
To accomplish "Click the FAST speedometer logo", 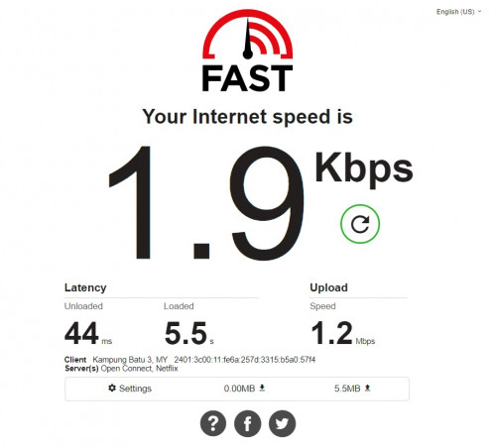I will (x=248, y=35).
